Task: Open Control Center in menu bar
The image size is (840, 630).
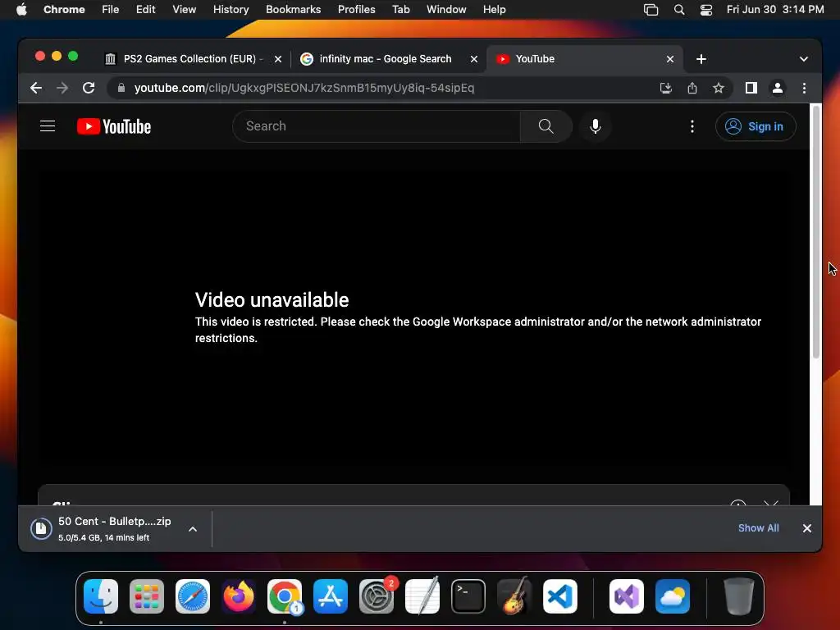Action: point(706,10)
